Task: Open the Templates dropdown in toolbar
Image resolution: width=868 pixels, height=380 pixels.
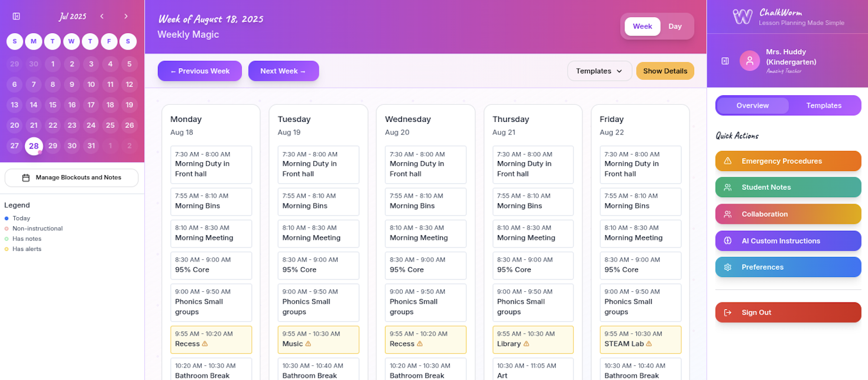Action: (x=600, y=71)
